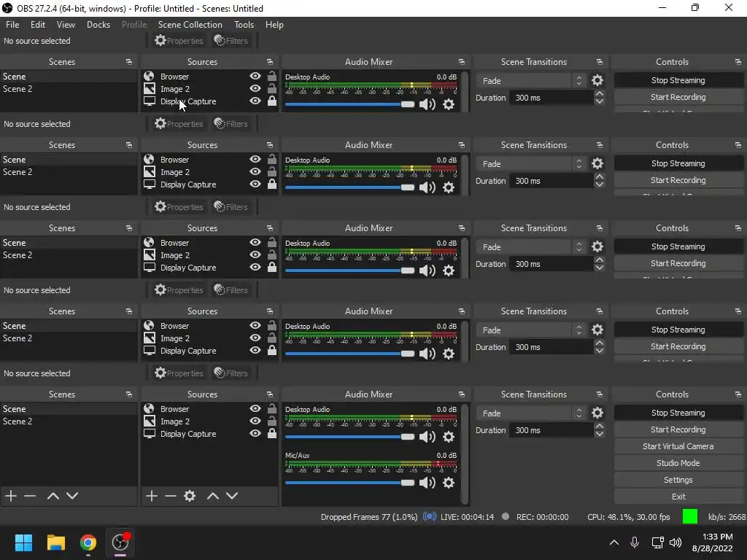Viewport: 747px width, 560px height.
Task: Open the Fade dropdown in the middle Scene Transitions panel
Action: coord(531,246)
